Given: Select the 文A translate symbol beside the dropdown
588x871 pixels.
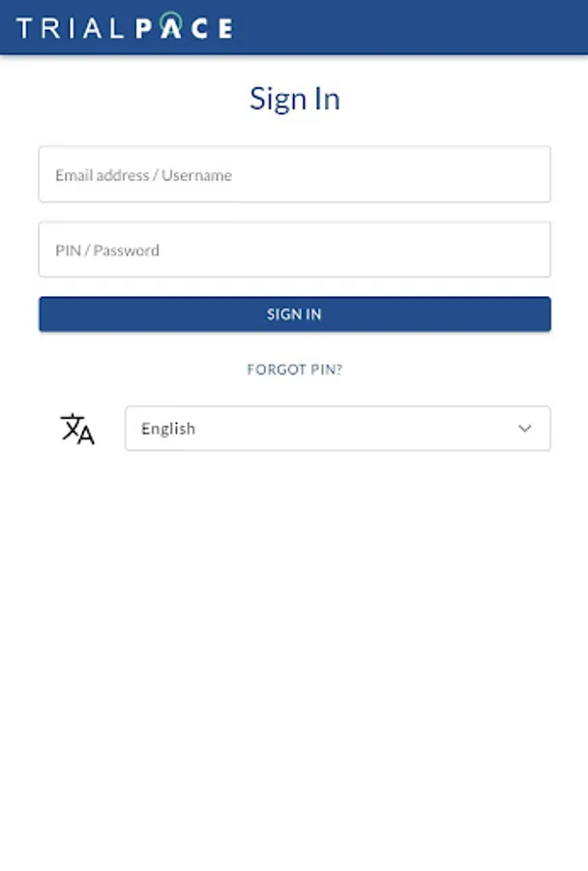Looking at the screenshot, I should point(76,428).
